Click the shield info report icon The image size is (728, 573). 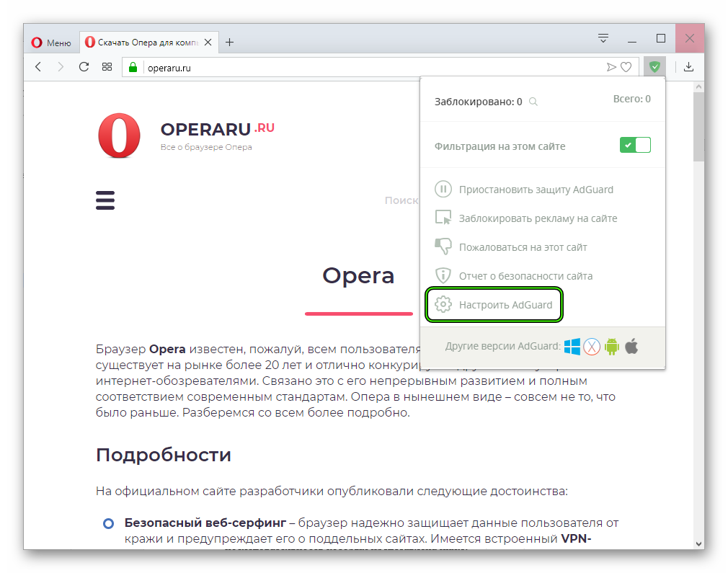443,276
